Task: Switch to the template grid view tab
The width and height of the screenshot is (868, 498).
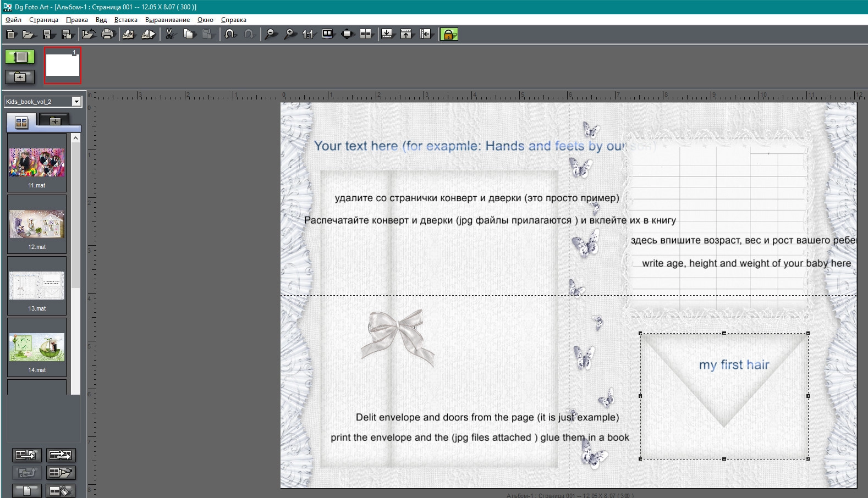Action: pos(21,123)
